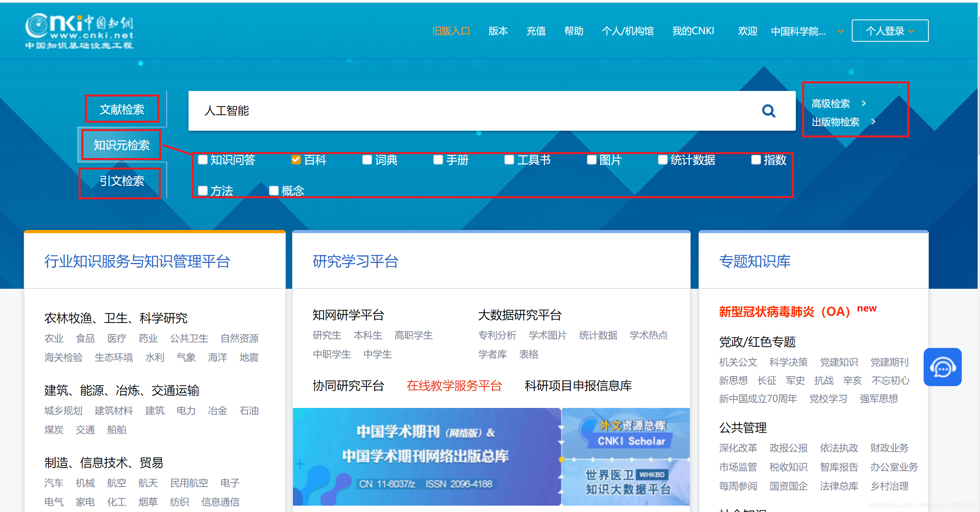The image size is (980, 512).
Task: Open the 在线教学服务平台 link
Action: point(454,386)
